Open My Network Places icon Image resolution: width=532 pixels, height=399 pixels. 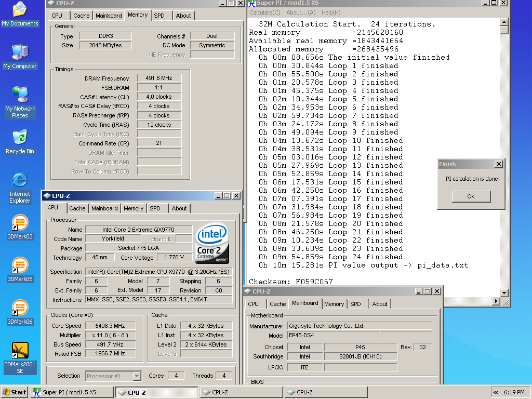20,102
